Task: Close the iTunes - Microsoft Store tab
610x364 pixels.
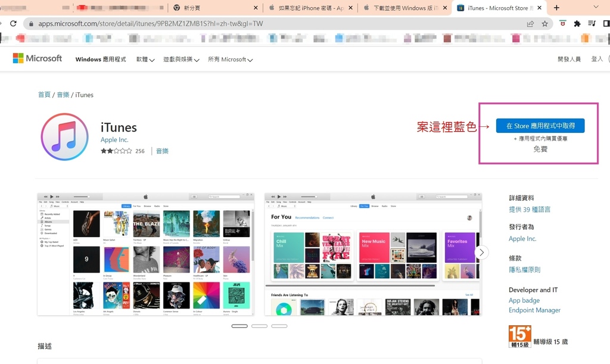Action: pos(539,8)
